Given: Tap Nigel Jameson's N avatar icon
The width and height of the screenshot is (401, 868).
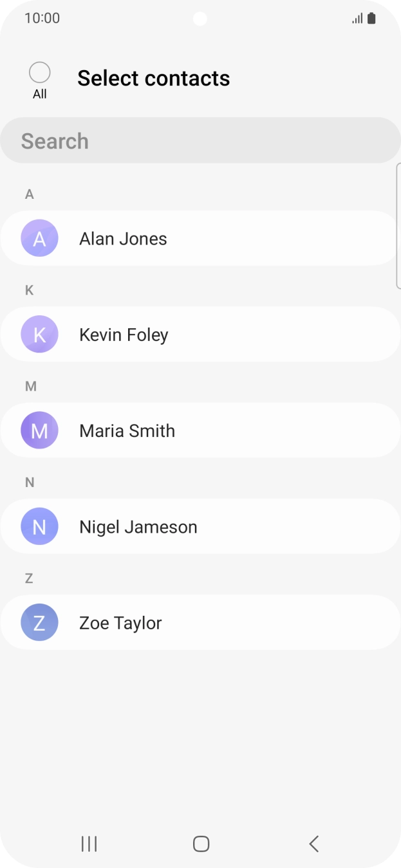Looking at the screenshot, I should (39, 526).
